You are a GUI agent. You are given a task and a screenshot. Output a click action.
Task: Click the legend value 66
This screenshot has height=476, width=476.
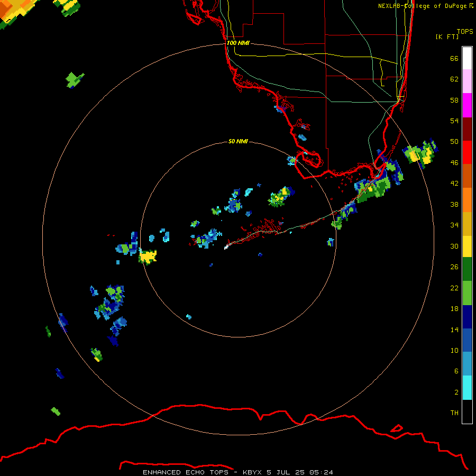coord(454,58)
